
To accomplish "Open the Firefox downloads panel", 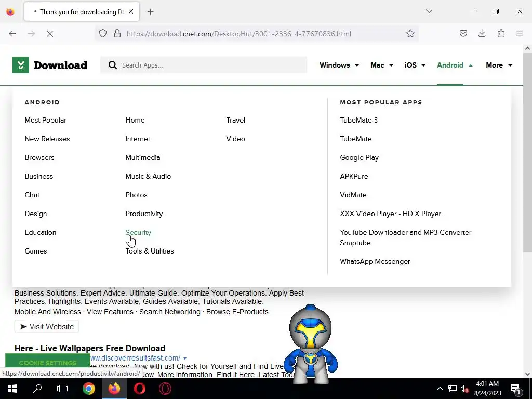I will point(482,34).
